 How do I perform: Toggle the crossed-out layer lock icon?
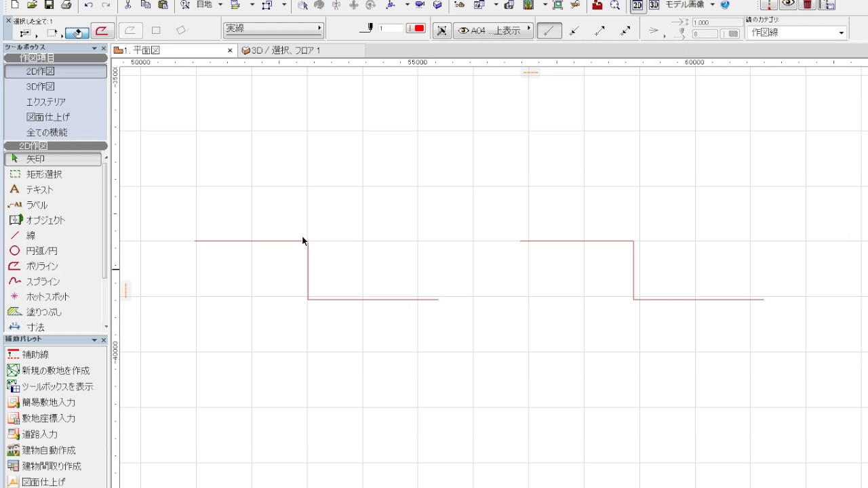(x=441, y=30)
